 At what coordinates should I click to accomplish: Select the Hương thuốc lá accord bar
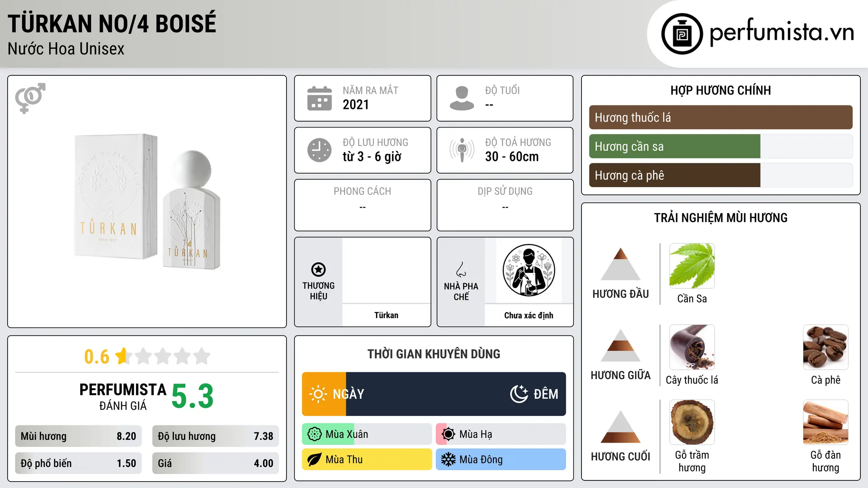721,117
